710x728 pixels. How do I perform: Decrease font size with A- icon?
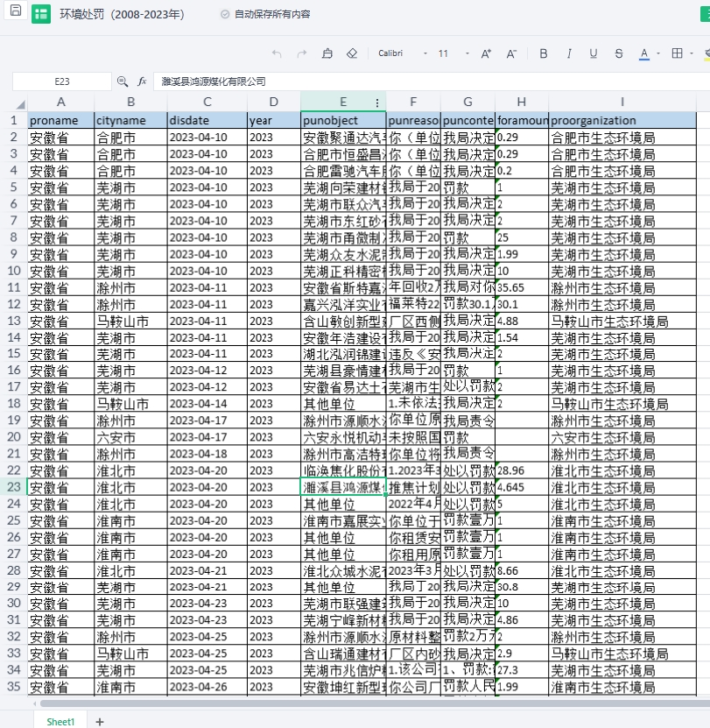[510, 53]
